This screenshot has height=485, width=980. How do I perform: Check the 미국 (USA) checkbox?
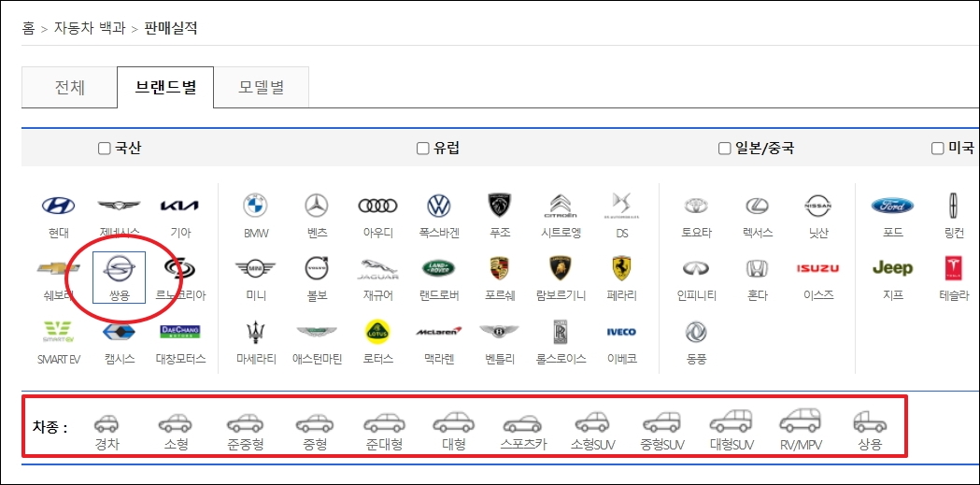pyautogui.click(x=937, y=149)
